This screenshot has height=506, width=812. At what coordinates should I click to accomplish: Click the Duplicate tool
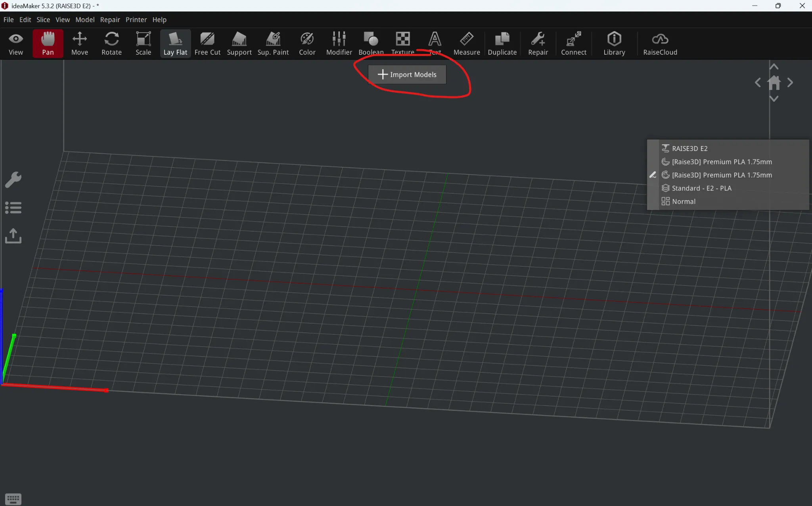click(502, 44)
